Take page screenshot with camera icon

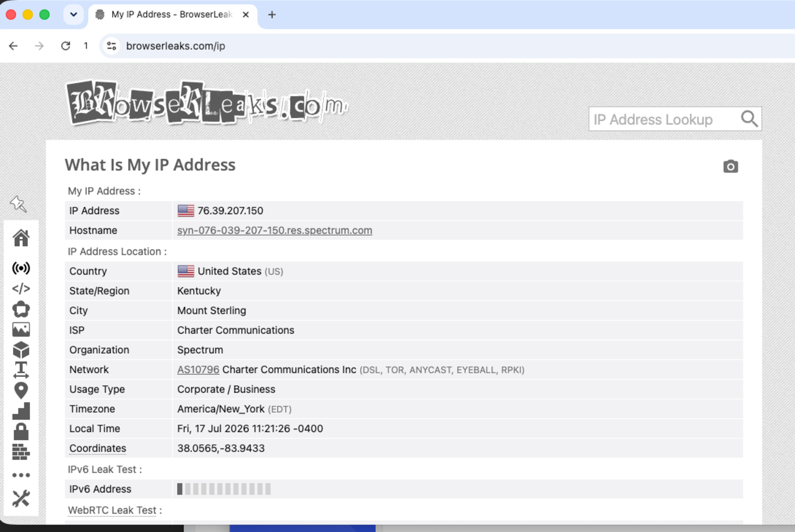[730, 166]
